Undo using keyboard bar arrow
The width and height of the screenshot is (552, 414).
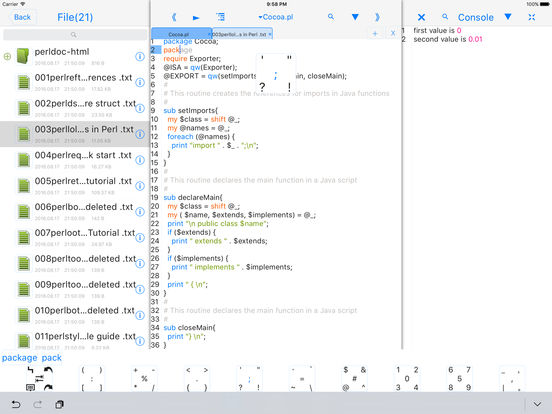pos(16,404)
